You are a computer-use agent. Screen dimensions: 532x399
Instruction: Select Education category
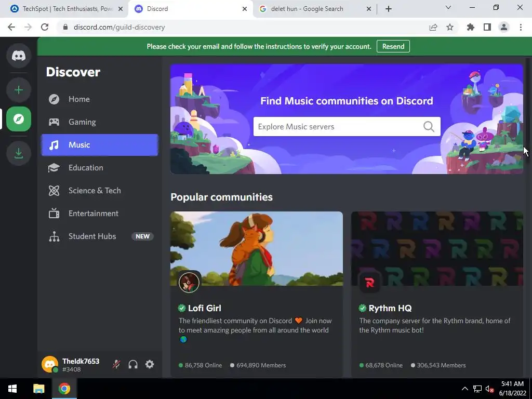tap(100, 168)
